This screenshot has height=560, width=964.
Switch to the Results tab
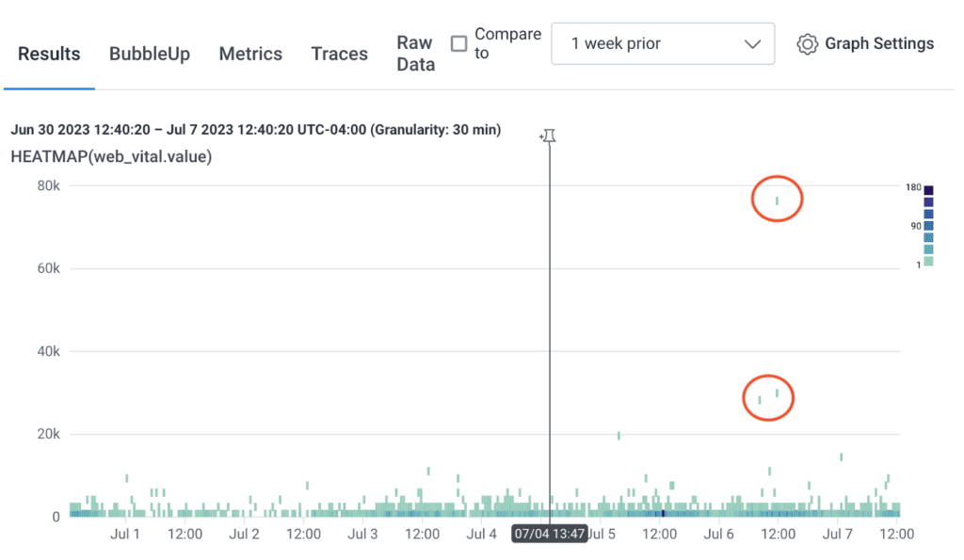pos(49,54)
